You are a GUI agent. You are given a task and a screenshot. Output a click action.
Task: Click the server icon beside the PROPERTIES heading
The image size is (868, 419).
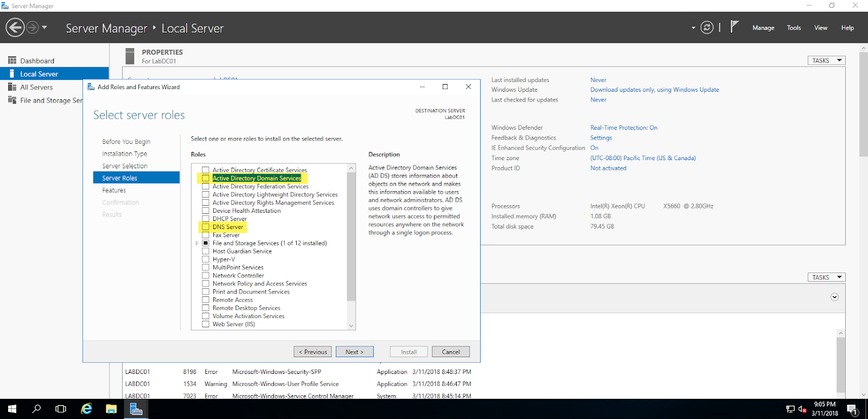[130, 56]
